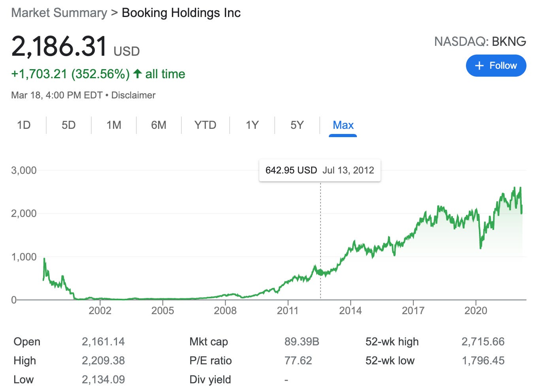The image size is (547, 392).
Task: Click the +1,703.21 (352.56%) change text
Action: [x=71, y=74]
